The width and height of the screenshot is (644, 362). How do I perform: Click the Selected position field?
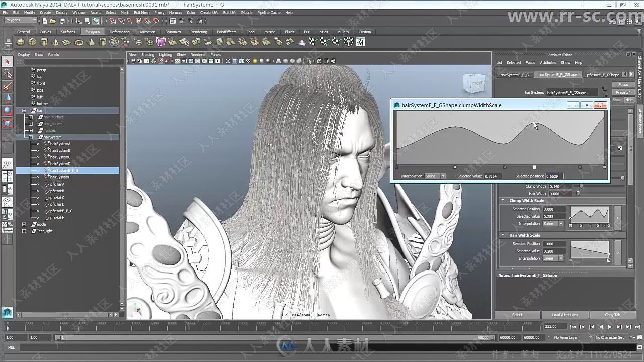tap(554, 176)
